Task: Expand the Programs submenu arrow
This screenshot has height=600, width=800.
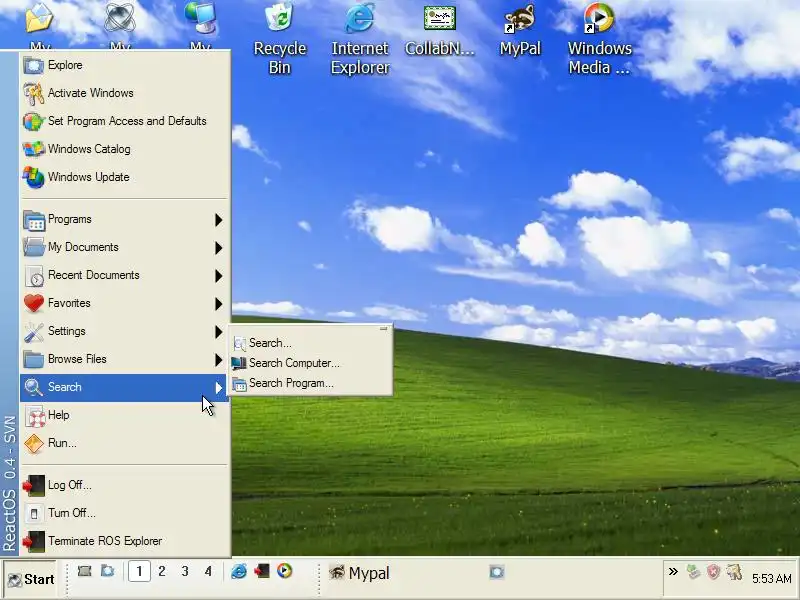Action: tap(218, 220)
